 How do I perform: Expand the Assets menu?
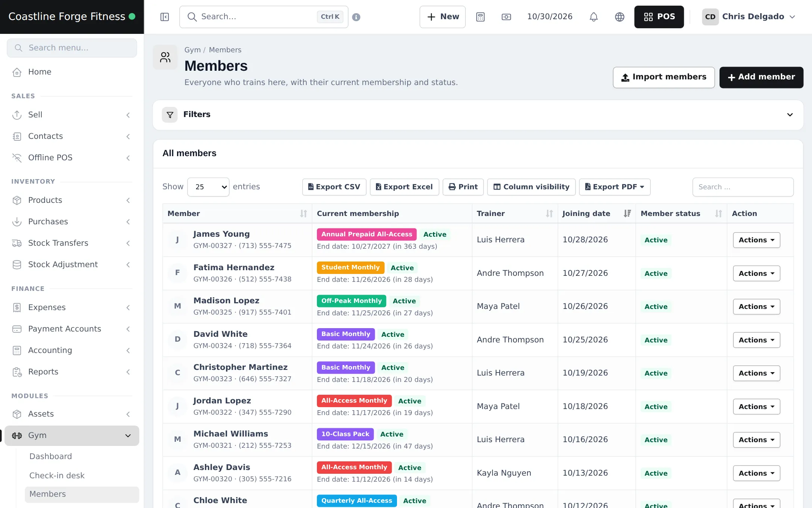pos(72,414)
